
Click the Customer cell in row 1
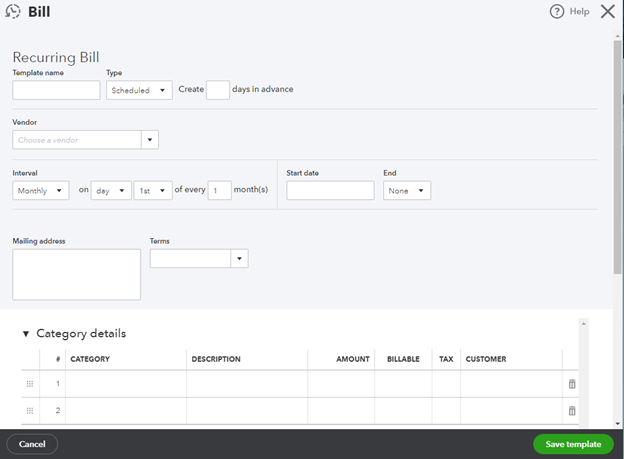click(511, 384)
